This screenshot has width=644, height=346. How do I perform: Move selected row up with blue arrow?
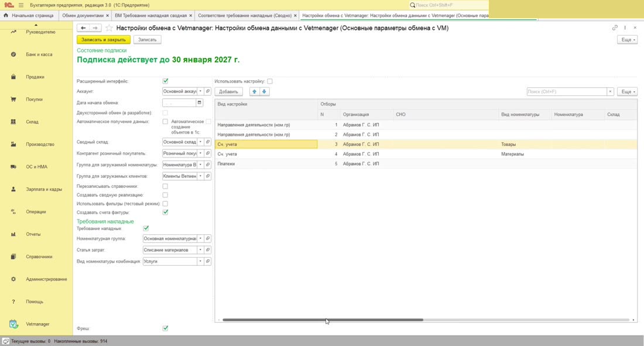pos(254,92)
